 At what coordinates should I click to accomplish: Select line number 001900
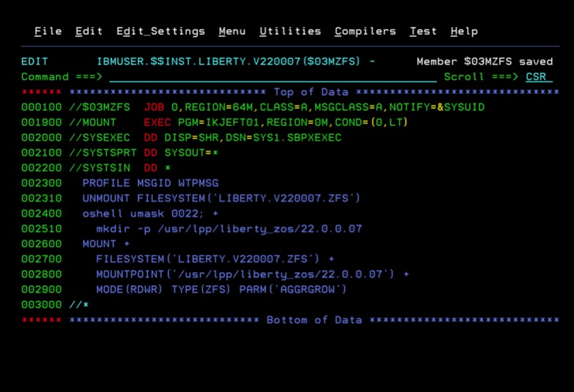tap(41, 122)
